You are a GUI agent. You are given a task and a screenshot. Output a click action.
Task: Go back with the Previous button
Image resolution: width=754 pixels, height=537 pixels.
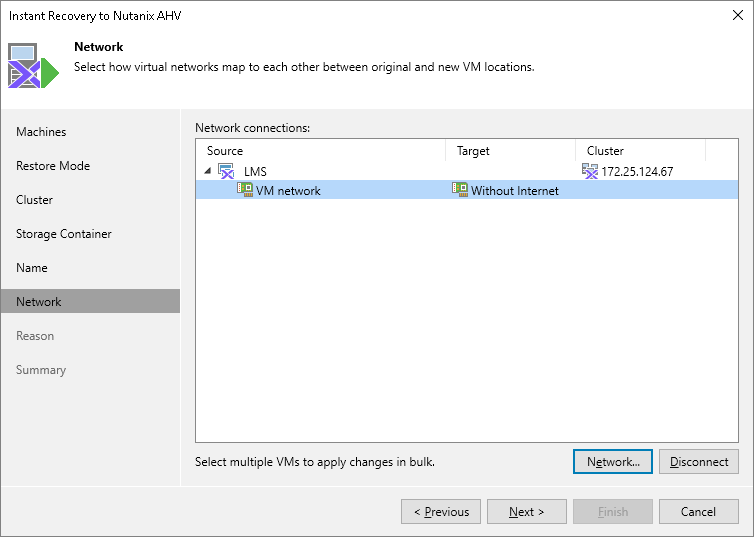[x=440, y=512]
